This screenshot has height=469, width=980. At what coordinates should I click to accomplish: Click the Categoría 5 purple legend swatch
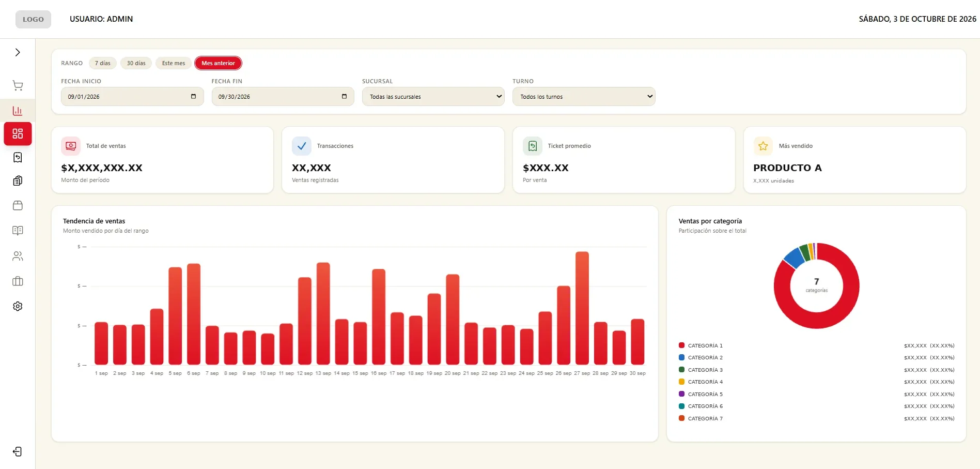(681, 394)
